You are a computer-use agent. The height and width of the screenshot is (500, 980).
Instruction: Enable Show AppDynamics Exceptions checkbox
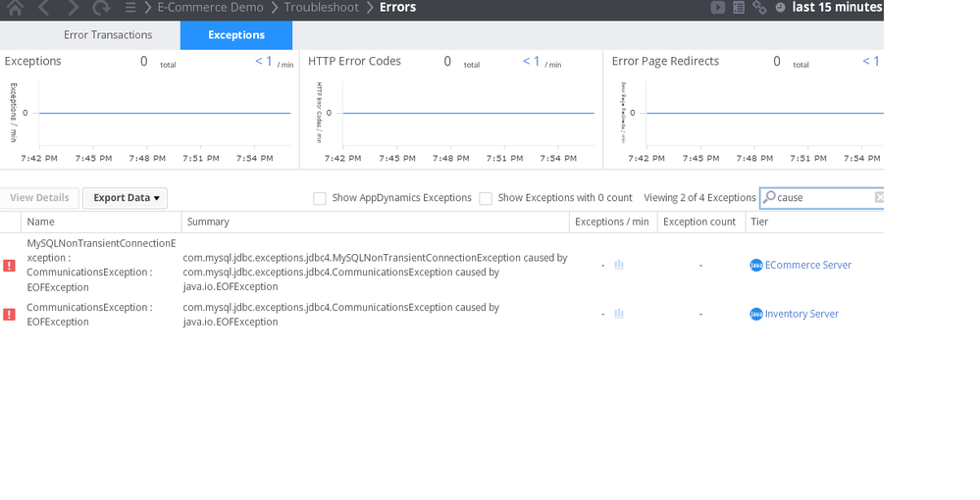[320, 198]
